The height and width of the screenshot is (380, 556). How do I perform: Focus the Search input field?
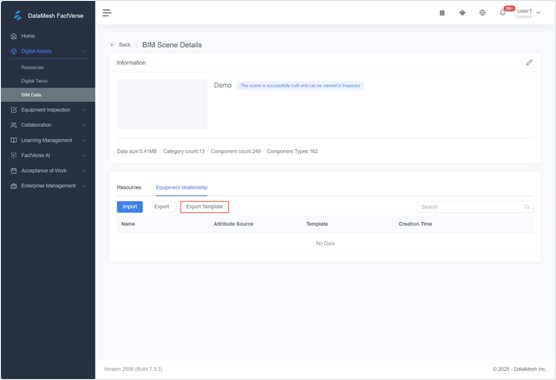[x=475, y=207]
